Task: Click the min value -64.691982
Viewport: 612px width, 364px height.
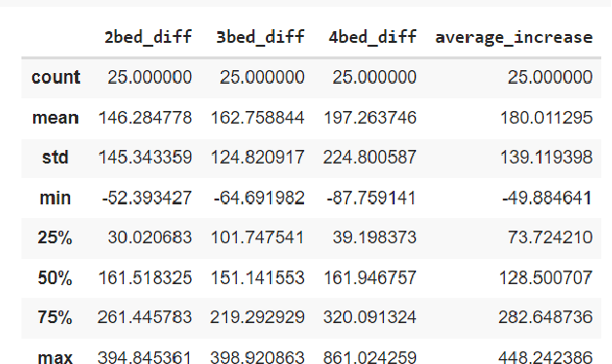Action: tap(259, 198)
